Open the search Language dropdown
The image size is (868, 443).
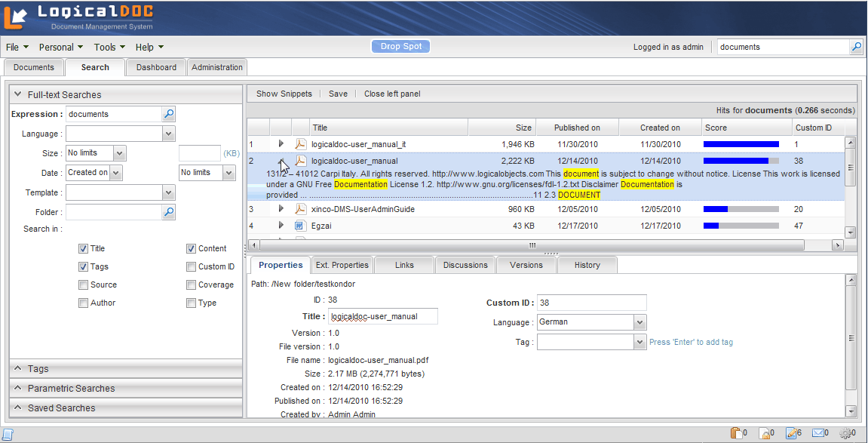(x=169, y=134)
